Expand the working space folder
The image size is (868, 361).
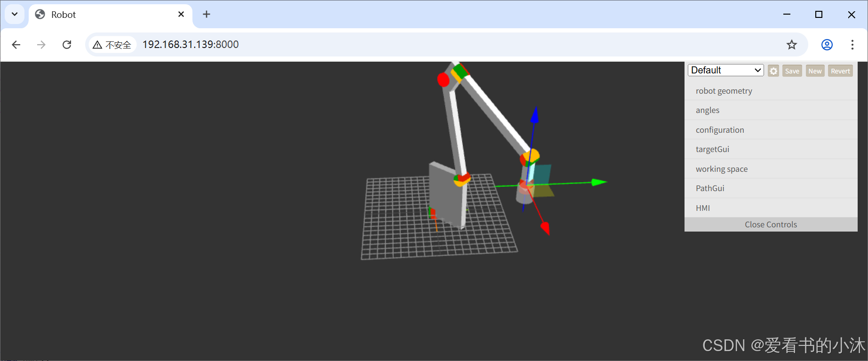771,169
